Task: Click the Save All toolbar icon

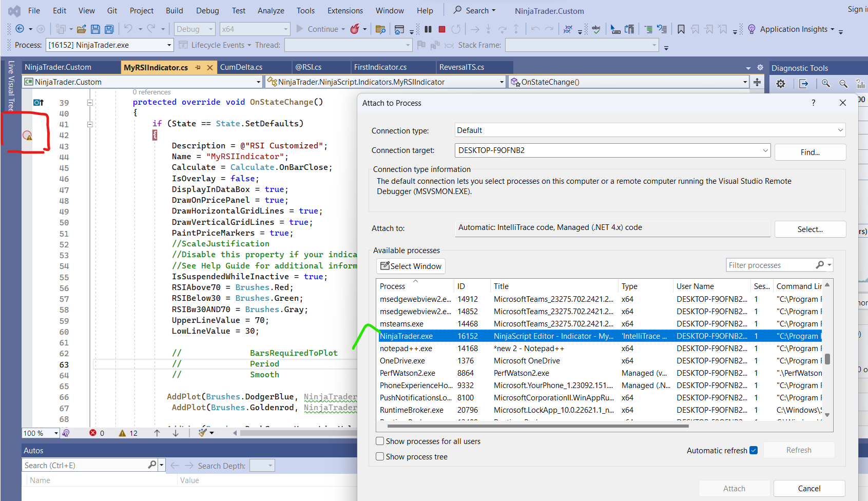Action: point(109,29)
